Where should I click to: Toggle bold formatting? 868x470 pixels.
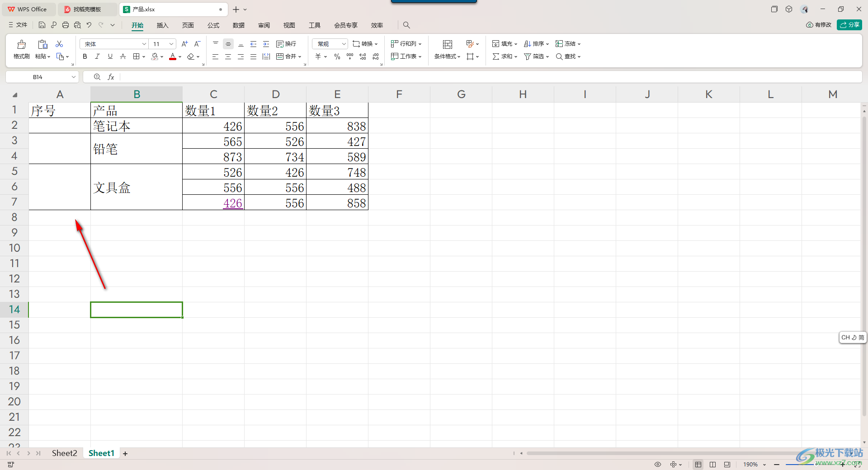pyautogui.click(x=85, y=56)
